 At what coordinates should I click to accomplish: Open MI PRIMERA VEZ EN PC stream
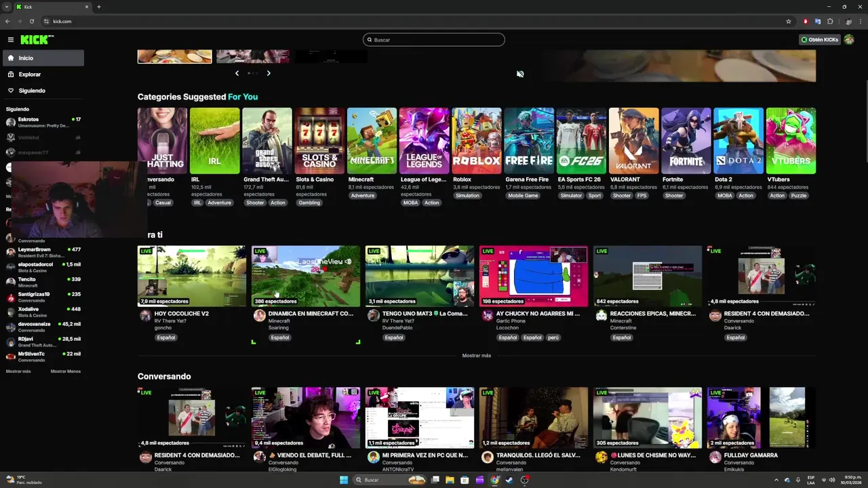(420, 418)
